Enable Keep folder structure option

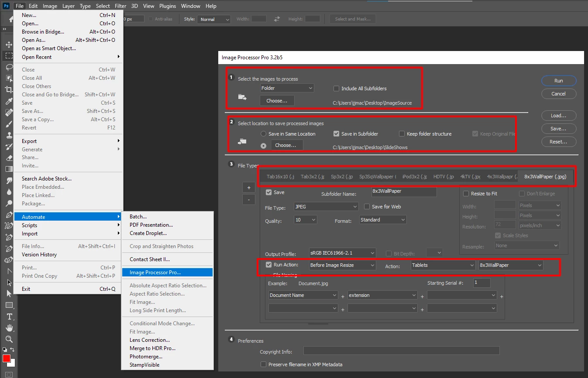tap(402, 134)
